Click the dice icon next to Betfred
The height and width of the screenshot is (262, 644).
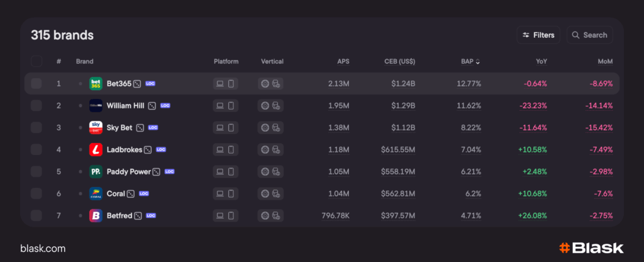click(x=138, y=216)
